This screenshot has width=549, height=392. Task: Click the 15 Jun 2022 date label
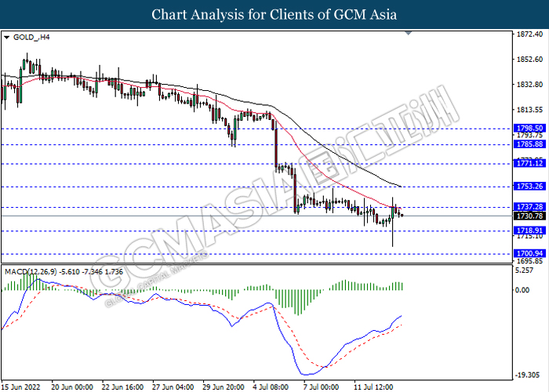21,387
